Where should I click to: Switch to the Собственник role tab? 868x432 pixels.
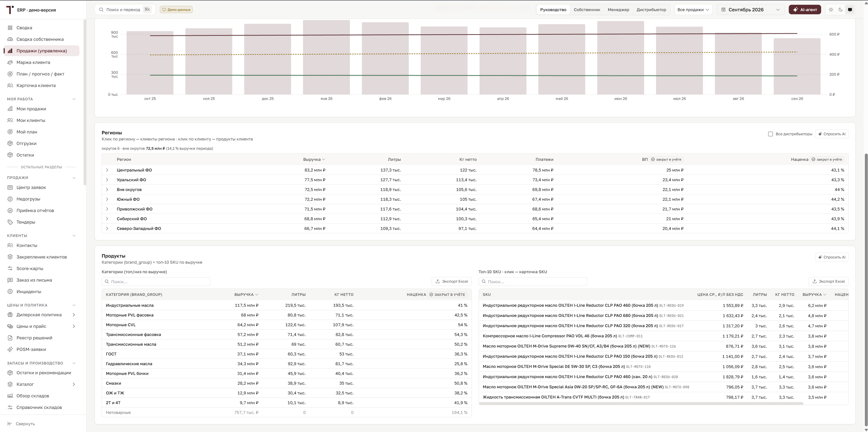point(587,10)
